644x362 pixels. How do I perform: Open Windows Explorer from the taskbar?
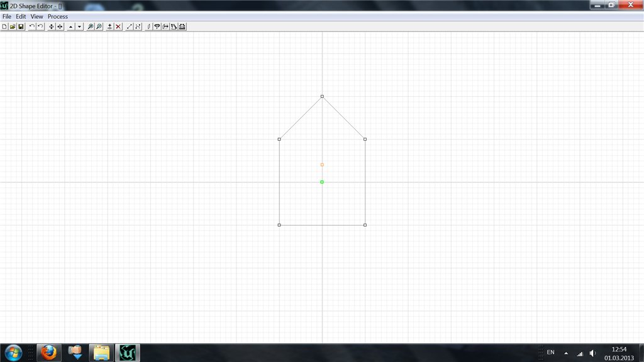pyautogui.click(x=101, y=353)
